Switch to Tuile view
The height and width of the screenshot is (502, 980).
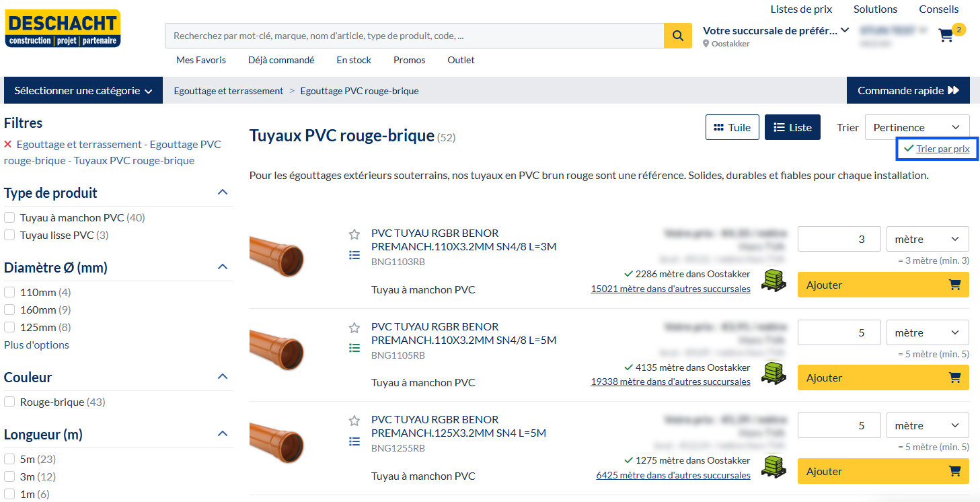coord(732,127)
